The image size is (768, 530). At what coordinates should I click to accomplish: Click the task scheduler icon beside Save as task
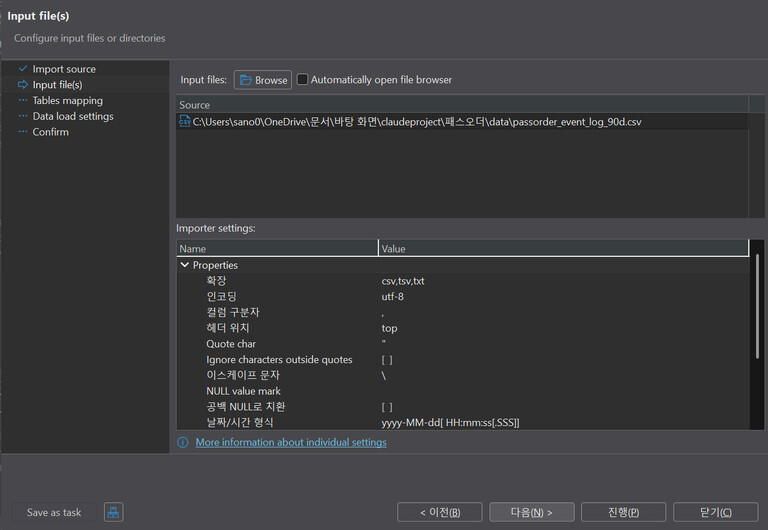[x=114, y=512]
